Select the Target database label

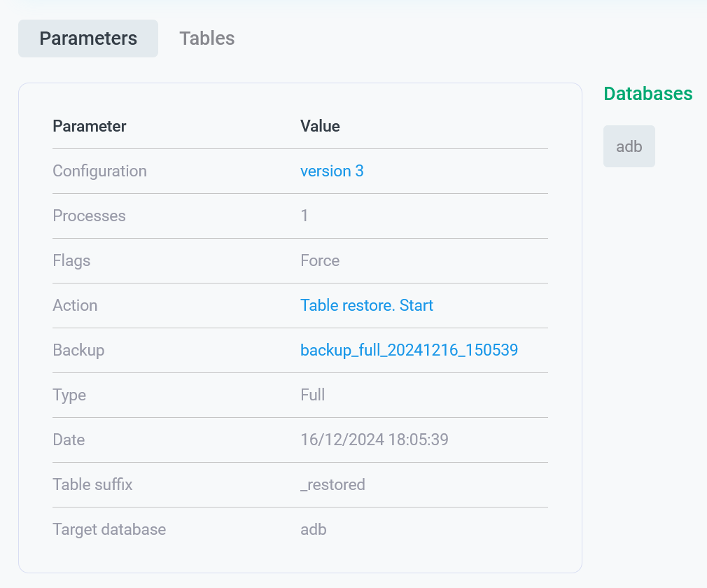[x=109, y=529]
